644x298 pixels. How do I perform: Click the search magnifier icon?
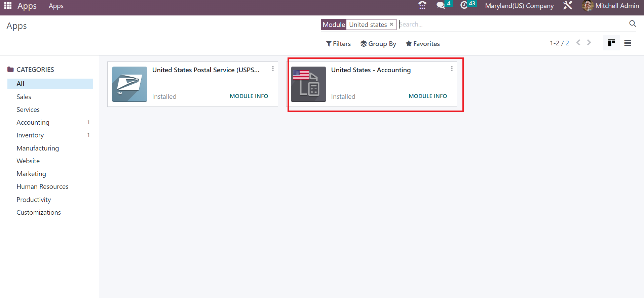tap(633, 24)
